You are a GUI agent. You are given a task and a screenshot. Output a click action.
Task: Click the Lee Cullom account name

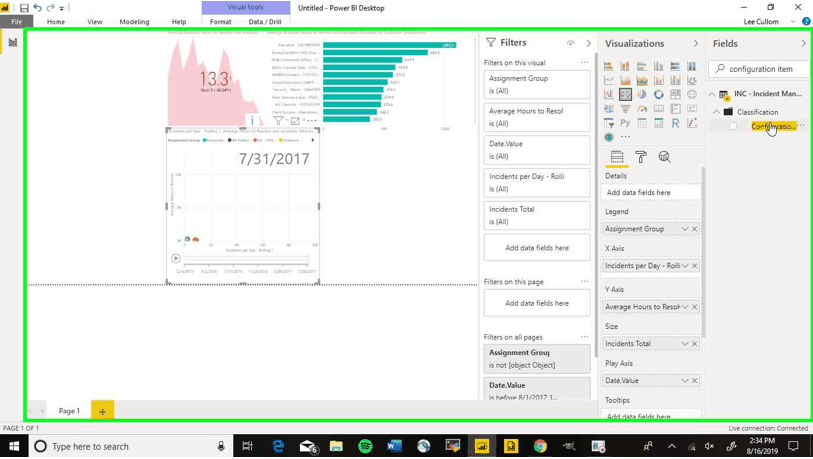click(761, 22)
